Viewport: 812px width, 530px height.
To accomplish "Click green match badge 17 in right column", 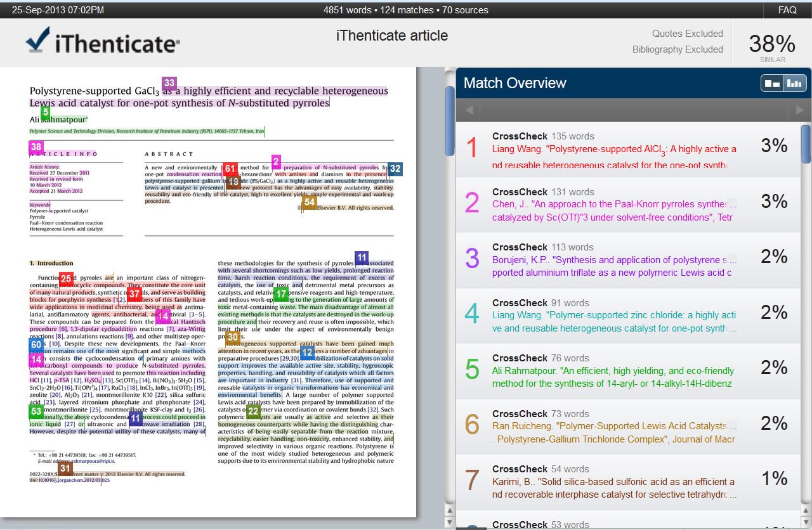I will tap(281, 294).
